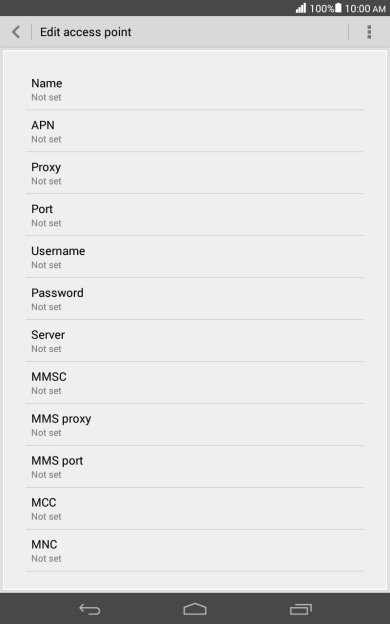Select the Password entry

[195, 298]
